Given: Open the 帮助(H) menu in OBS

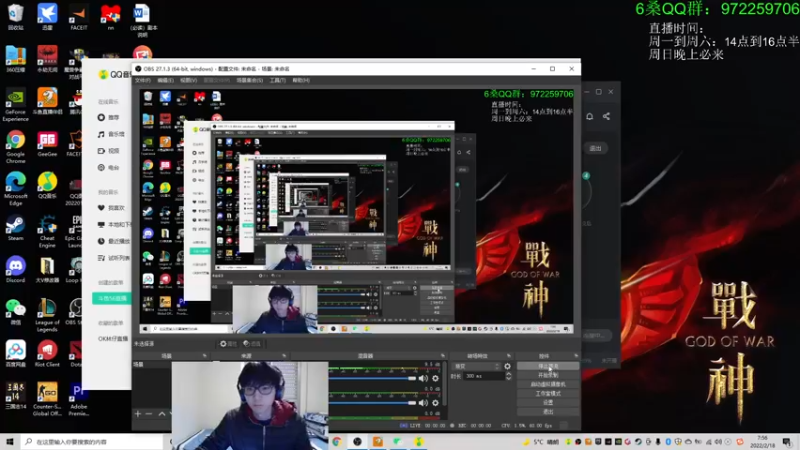Looking at the screenshot, I should pyautogui.click(x=301, y=80).
